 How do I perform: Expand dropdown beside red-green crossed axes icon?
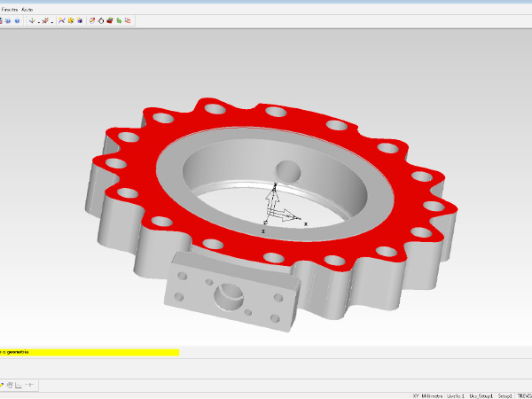coord(51,20)
